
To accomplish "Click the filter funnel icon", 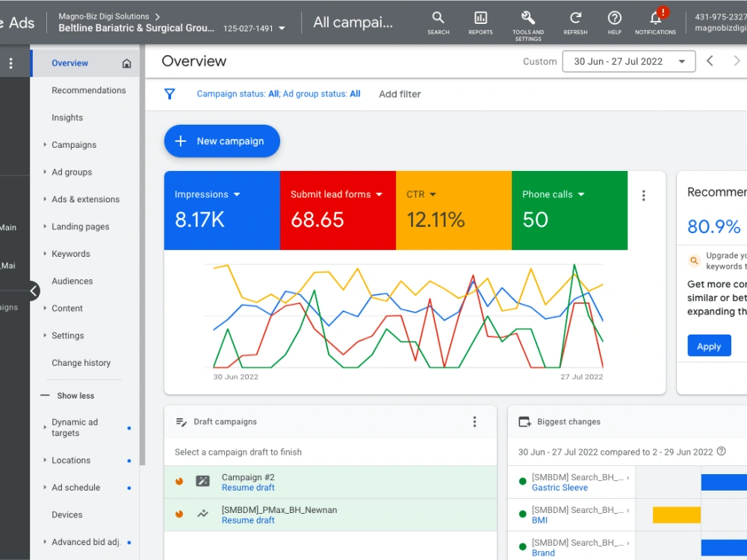I will tap(170, 94).
